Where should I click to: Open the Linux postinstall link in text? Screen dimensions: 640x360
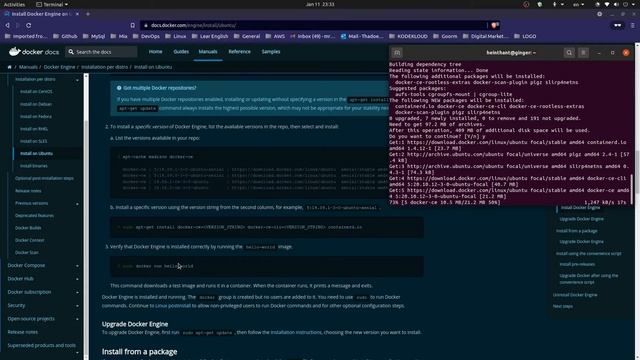point(173,306)
